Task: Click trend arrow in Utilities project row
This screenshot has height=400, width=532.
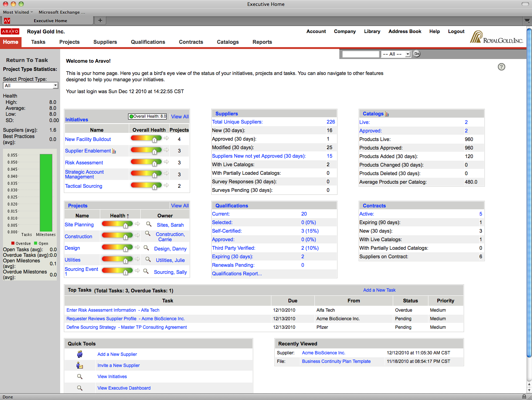Action: (x=137, y=259)
